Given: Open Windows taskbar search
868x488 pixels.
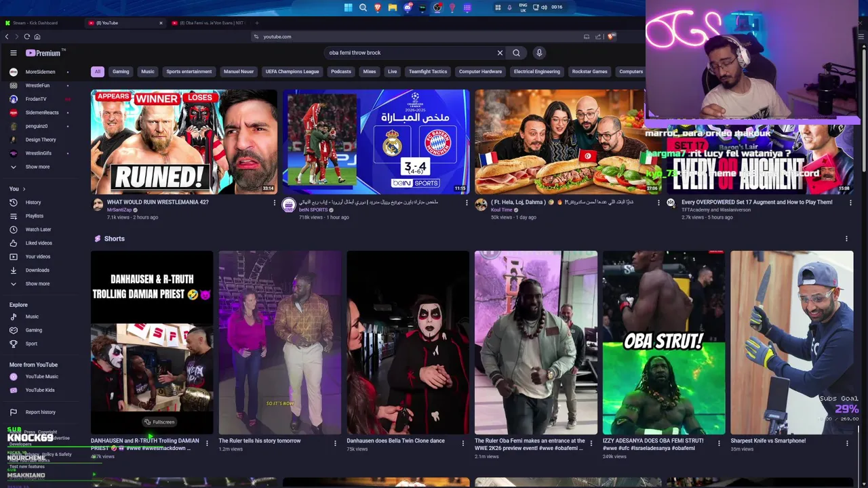Looking at the screenshot, I should coord(363,7).
